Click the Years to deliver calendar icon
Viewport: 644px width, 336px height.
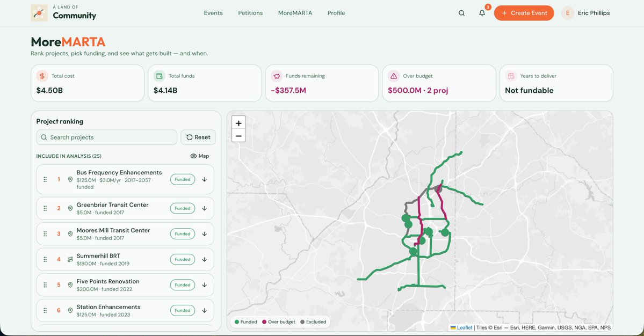point(511,76)
